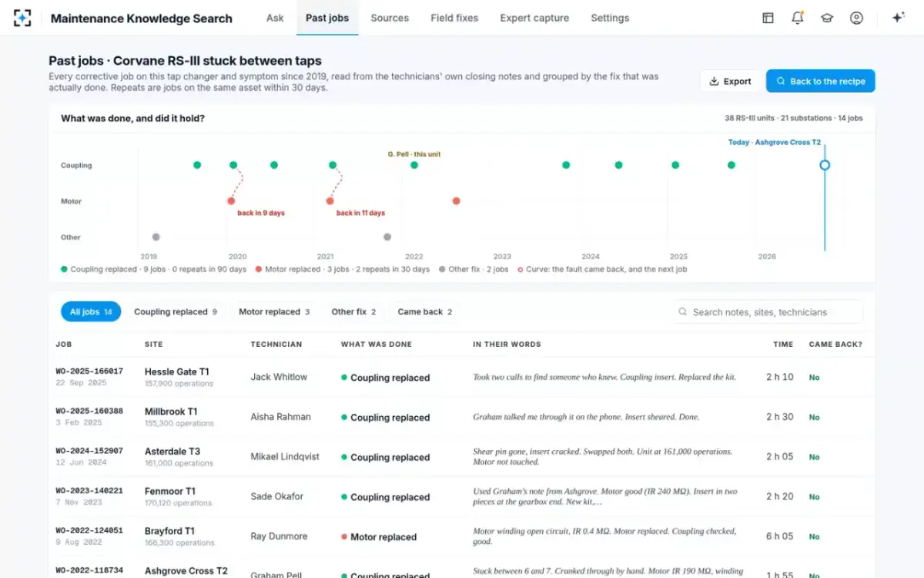Viewport: 924px width, 578px height.
Task: Show All jobs filter chip
Action: [91, 311]
